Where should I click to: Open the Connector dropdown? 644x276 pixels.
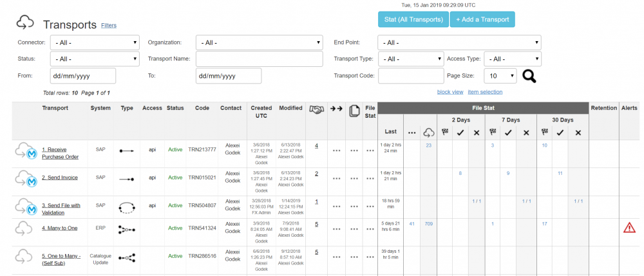(95, 42)
